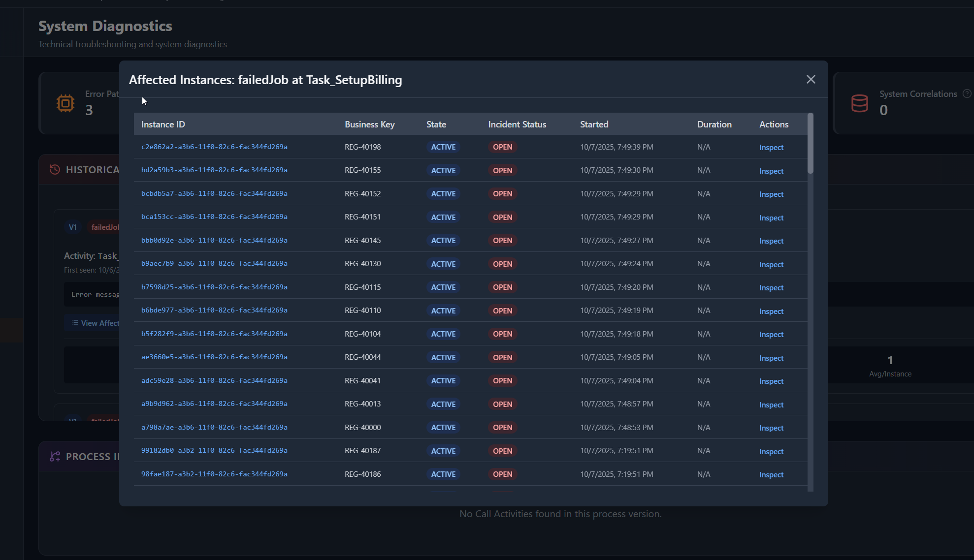Click OPEN incident badge for REG-40130
This screenshot has height=560, width=974.
502,264
